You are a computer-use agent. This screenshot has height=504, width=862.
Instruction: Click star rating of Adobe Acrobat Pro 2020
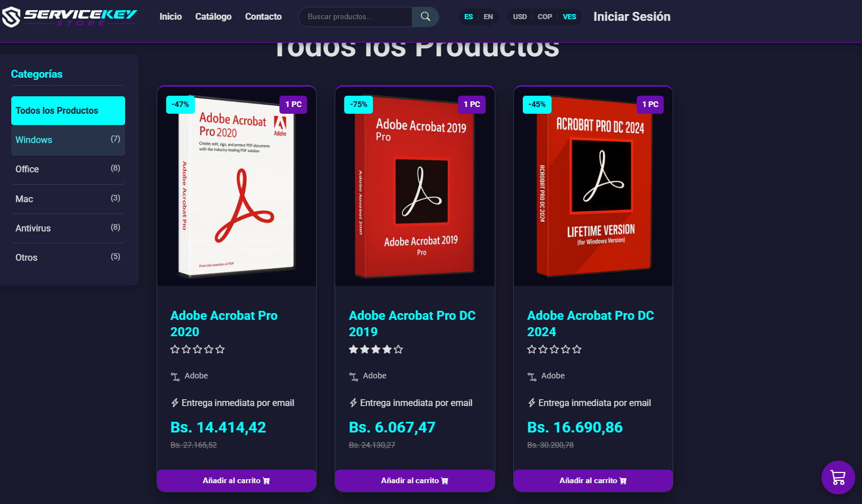[198, 350]
